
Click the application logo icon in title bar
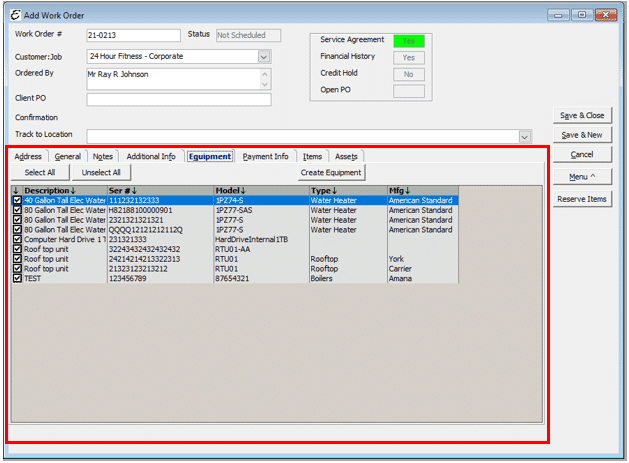pyautogui.click(x=16, y=15)
